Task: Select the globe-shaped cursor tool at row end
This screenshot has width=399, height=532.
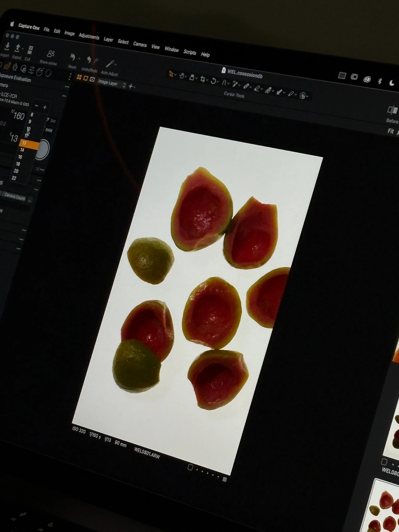Action: click(x=302, y=95)
